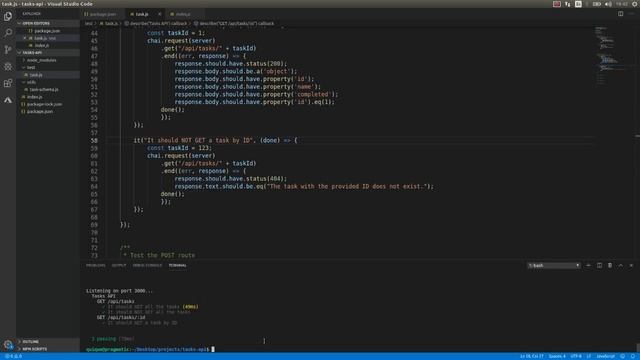Viewport: 640px width, 360px height.
Task: Switch to the Debug Console panel tab
Action: tap(147, 265)
